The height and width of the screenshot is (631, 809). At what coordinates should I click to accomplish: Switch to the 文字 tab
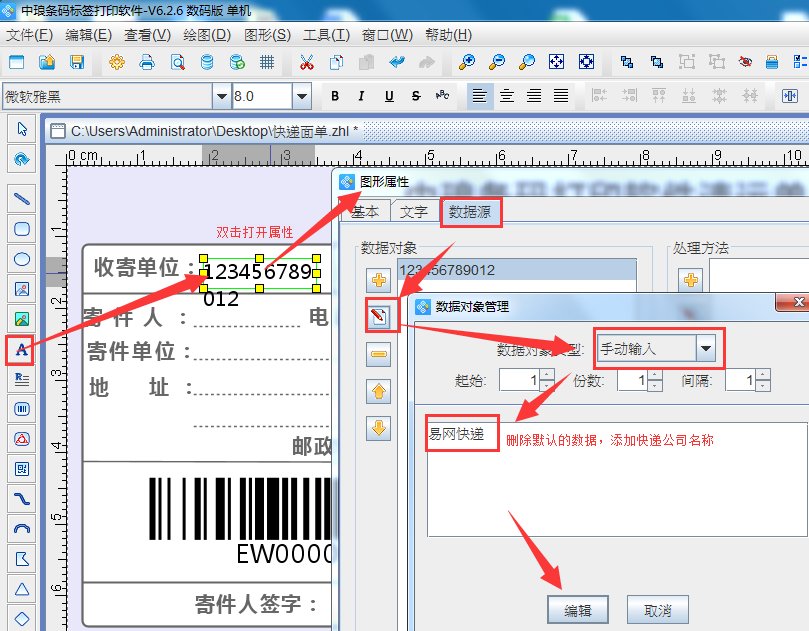413,212
